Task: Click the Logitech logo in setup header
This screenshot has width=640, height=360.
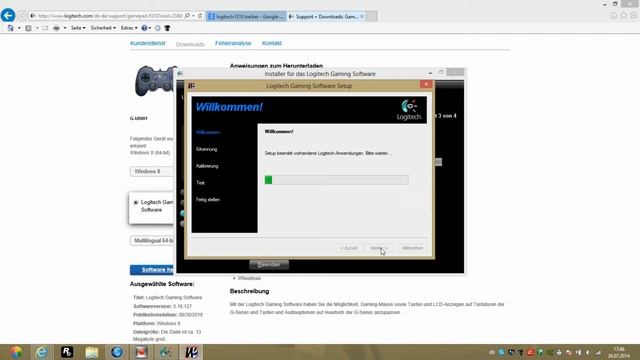Action: (x=409, y=110)
